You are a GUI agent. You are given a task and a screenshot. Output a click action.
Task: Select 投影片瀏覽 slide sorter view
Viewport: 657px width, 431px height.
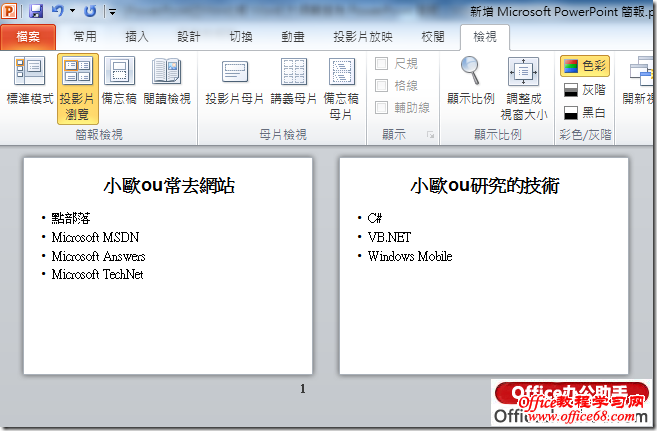coord(78,89)
